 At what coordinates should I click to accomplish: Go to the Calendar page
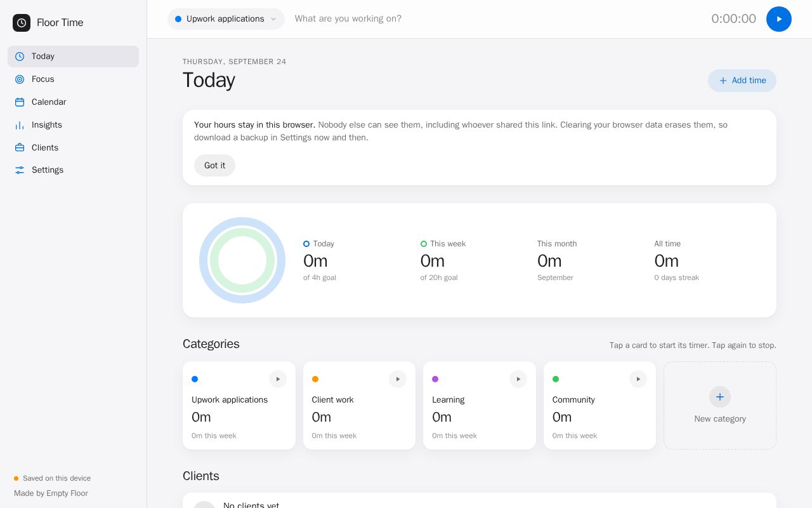[x=73, y=102]
